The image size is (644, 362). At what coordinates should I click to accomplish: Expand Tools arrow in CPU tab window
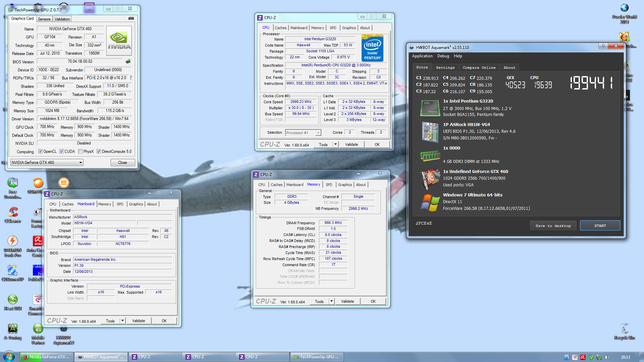coord(335,144)
